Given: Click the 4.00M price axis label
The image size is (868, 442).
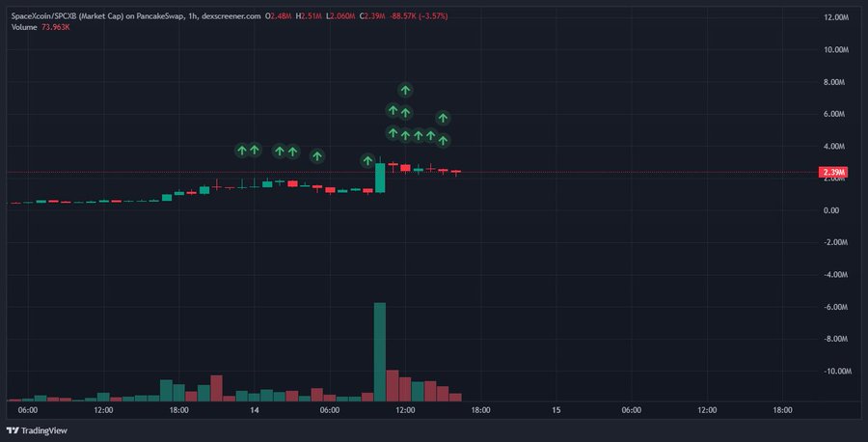Looking at the screenshot, I should click(834, 147).
